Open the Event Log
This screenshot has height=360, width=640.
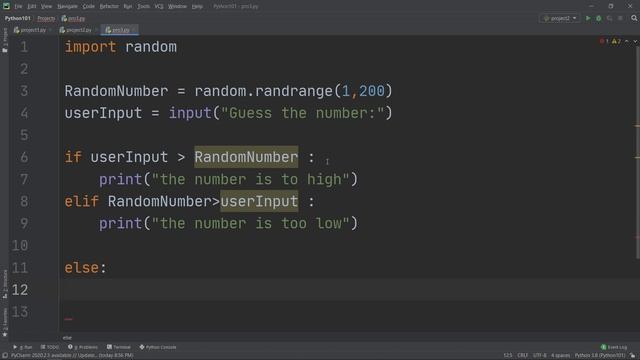click(x=614, y=347)
